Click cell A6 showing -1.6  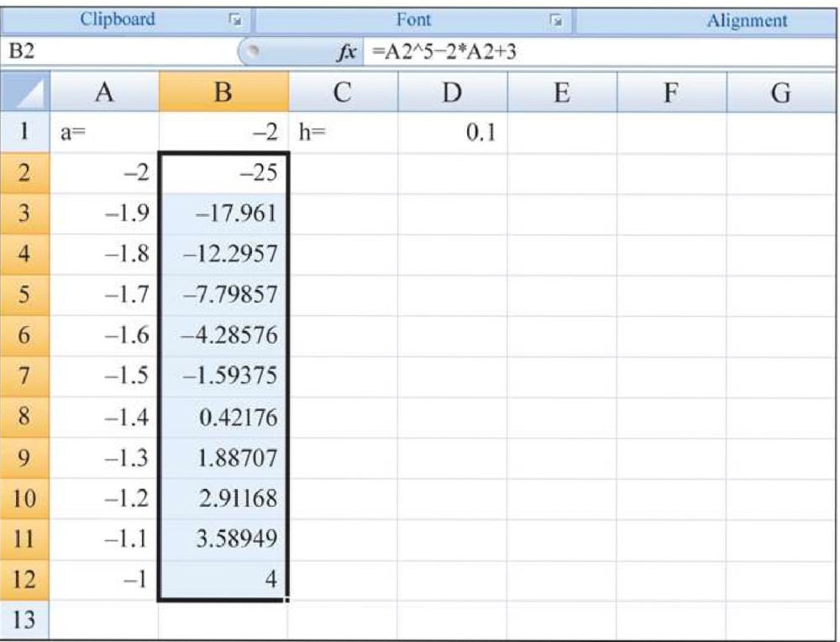104,335
